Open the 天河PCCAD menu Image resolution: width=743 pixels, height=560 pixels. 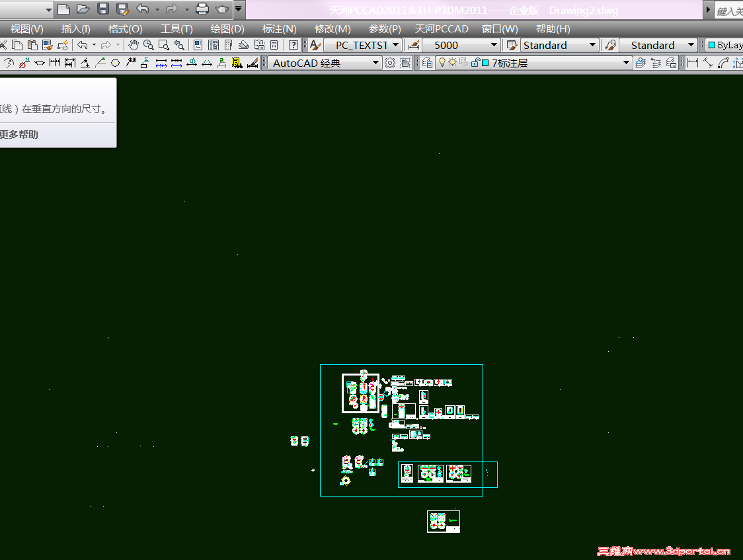pyautogui.click(x=442, y=29)
